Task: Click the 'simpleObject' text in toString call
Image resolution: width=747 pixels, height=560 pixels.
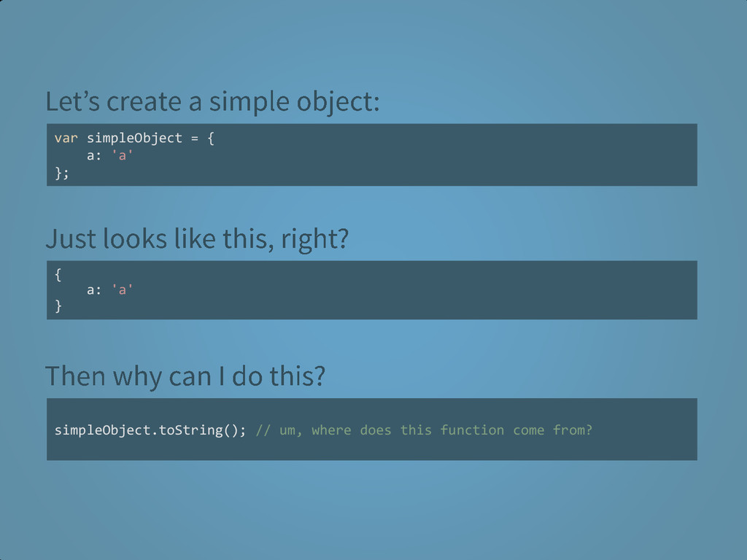Action: point(102,430)
